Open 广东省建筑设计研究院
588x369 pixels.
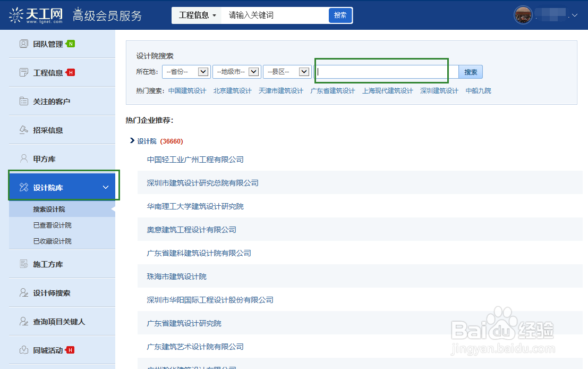(x=184, y=323)
